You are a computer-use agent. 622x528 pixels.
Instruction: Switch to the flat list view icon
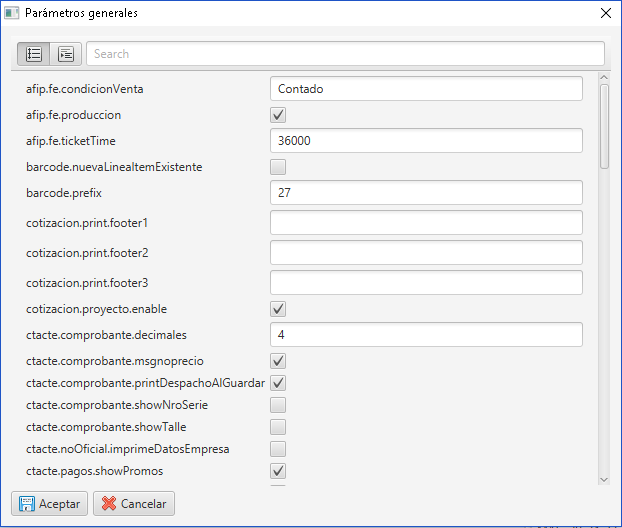tap(34, 54)
